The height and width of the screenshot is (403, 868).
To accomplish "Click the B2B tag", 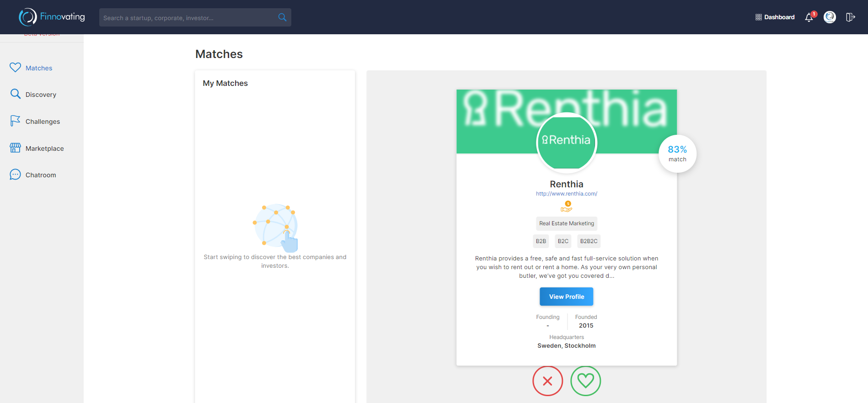I will [541, 241].
